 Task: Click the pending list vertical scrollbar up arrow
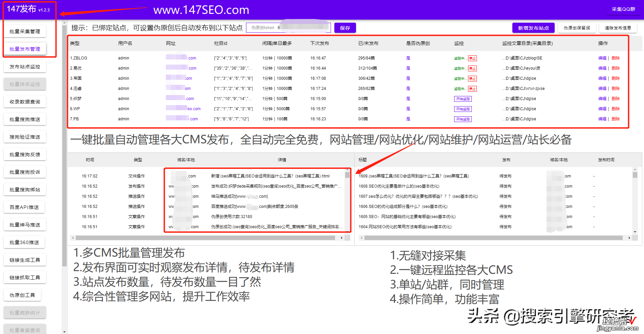(x=635, y=169)
